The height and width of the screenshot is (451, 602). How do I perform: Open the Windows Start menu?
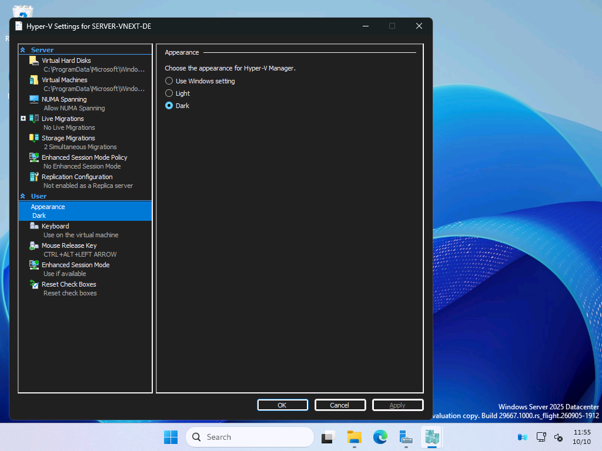click(171, 437)
